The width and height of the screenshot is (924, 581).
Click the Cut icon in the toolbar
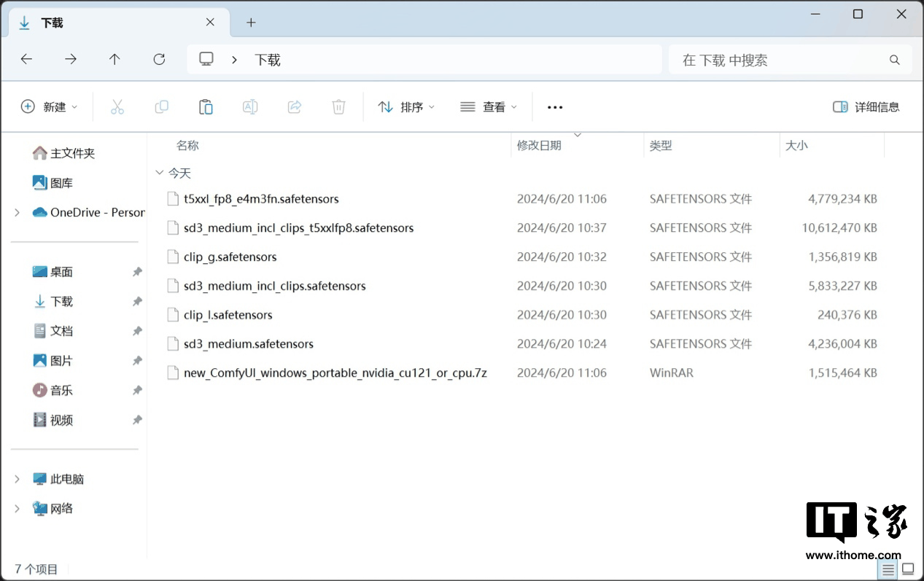click(x=117, y=106)
